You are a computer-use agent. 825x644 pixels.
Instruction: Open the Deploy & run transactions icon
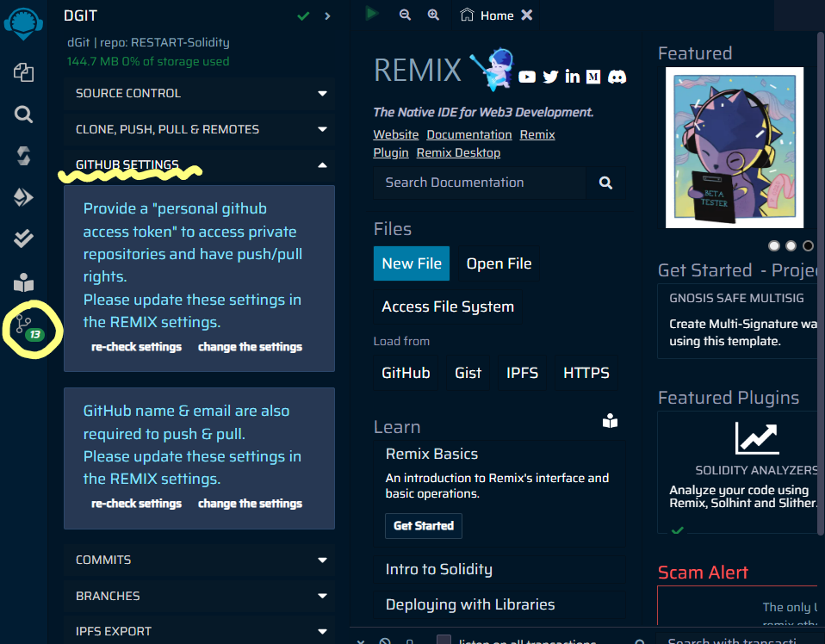23,197
